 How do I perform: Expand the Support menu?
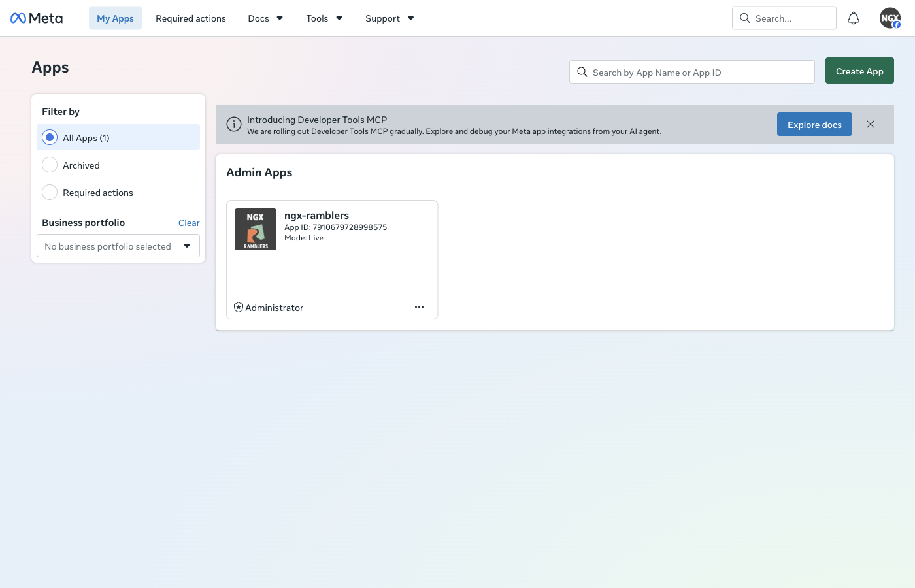[x=390, y=18]
